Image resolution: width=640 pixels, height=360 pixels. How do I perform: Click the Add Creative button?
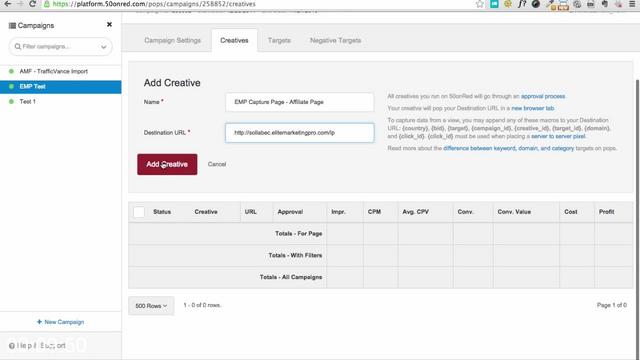[167, 164]
